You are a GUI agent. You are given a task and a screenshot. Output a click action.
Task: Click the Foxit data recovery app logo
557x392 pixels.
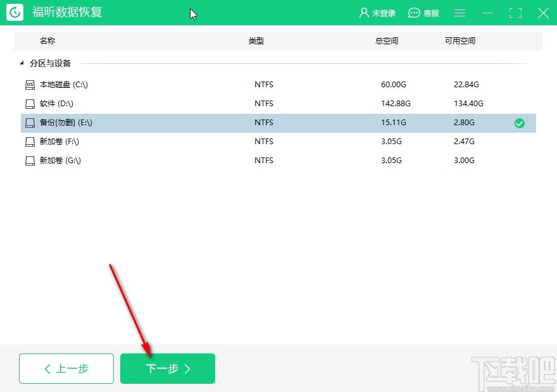click(x=15, y=13)
